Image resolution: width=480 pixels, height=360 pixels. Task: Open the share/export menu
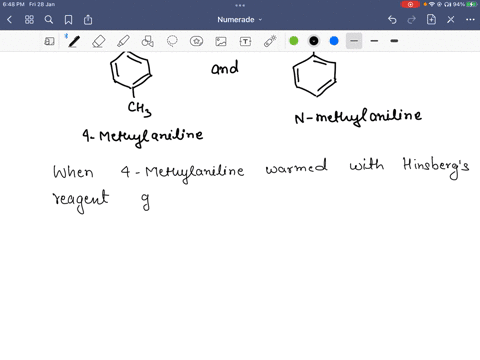pyautogui.click(x=88, y=19)
